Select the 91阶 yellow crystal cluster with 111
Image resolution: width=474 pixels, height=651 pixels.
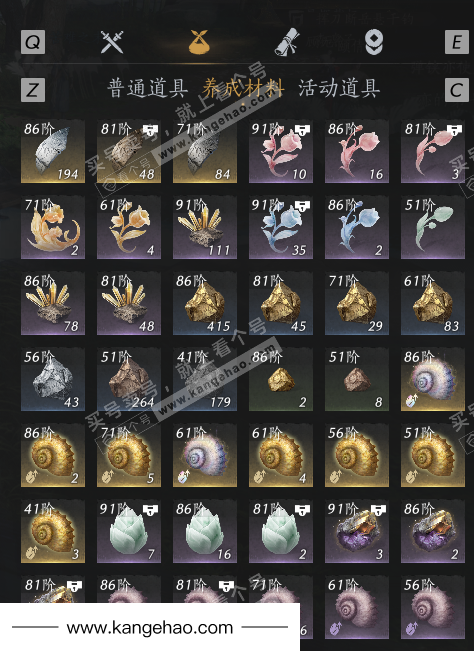click(205, 228)
